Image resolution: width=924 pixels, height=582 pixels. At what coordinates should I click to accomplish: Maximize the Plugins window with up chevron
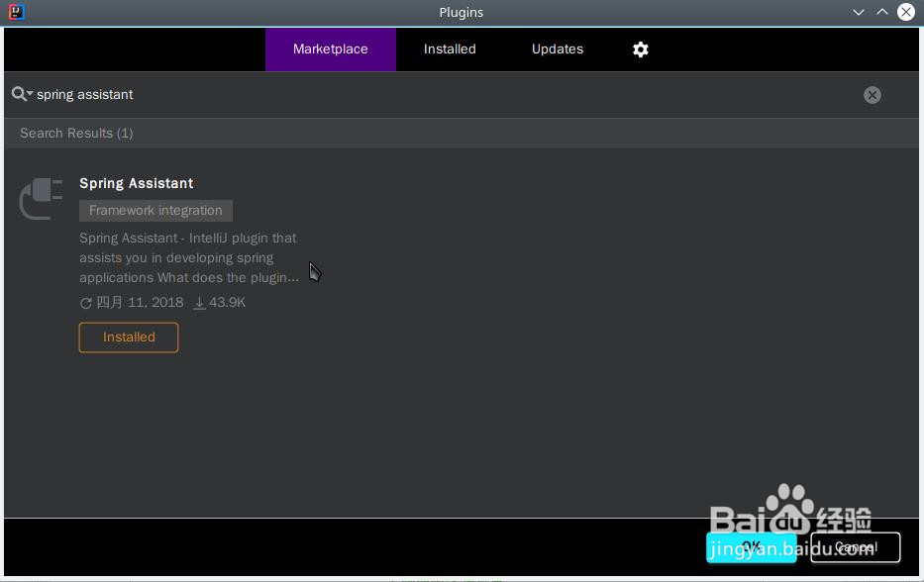[881, 12]
